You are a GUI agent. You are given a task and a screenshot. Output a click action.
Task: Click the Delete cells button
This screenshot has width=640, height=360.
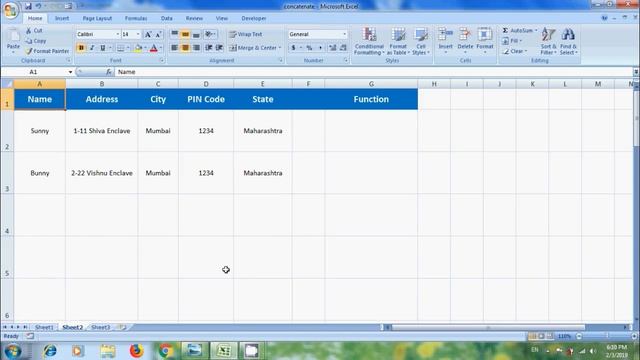(465, 41)
